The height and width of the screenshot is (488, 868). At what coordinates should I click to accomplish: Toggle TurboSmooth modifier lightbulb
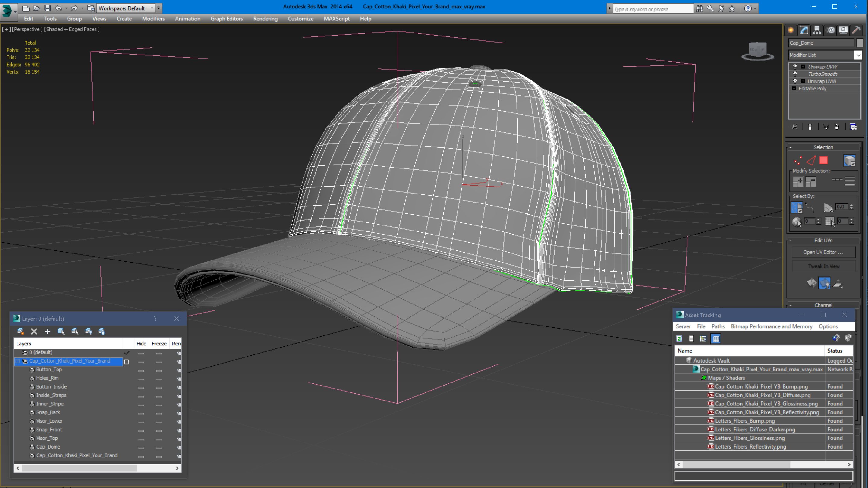click(795, 74)
